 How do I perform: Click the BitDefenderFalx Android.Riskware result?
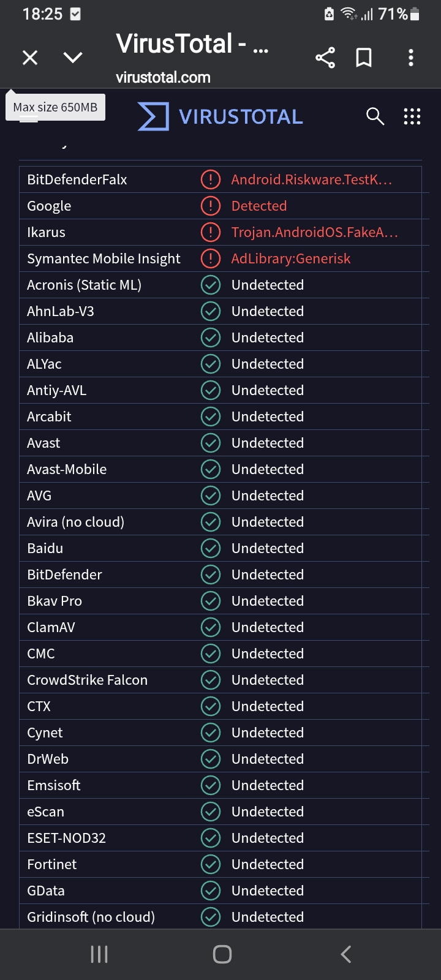[311, 179]
